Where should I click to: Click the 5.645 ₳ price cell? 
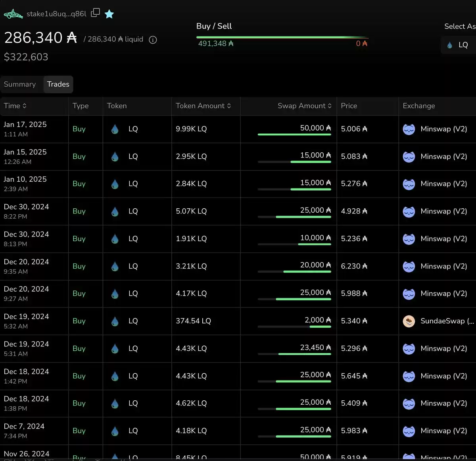354,376
